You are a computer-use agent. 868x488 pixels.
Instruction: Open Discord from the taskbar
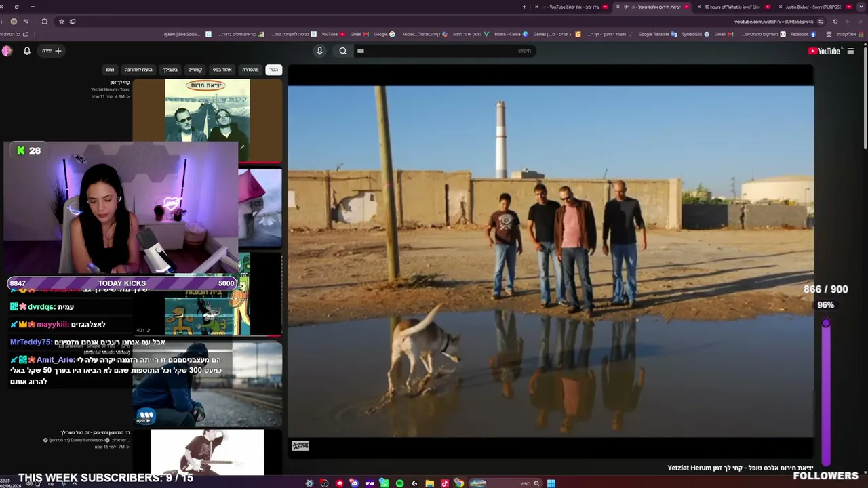click(x=354, y=483)
